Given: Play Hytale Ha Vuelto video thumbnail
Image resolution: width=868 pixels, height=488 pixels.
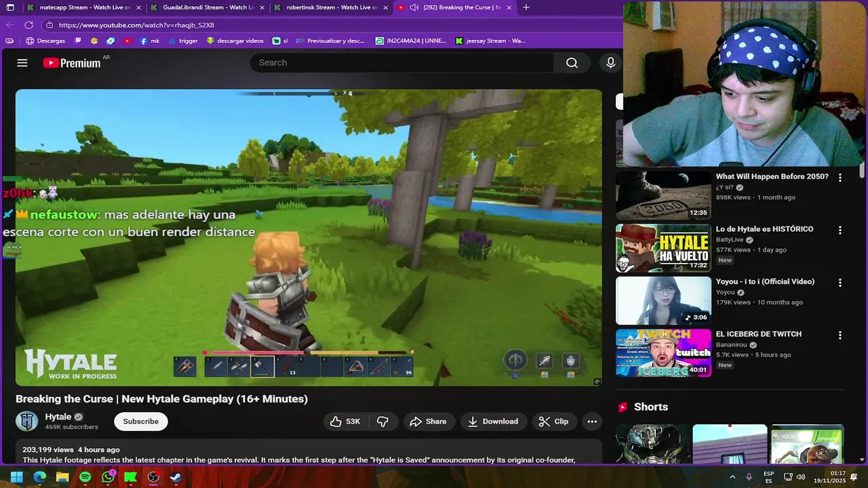Looking at the screenshot, I should (663, 248).
